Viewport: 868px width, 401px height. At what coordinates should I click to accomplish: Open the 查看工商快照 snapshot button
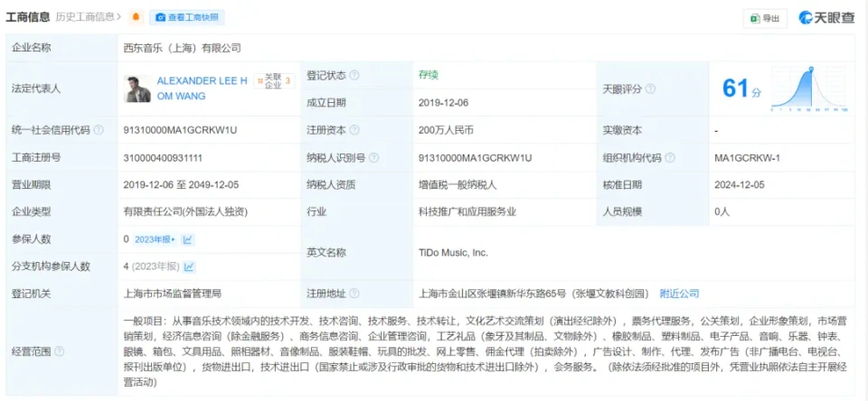[187, 17]
